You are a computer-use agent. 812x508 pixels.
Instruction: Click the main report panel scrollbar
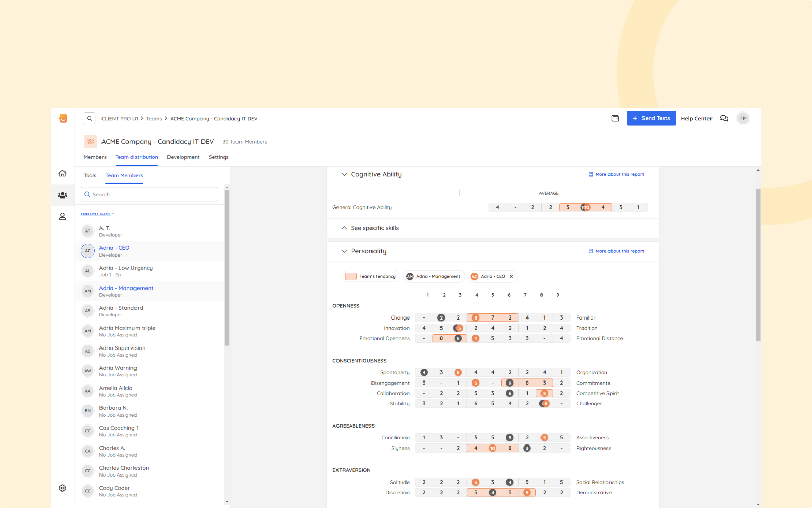758,265
